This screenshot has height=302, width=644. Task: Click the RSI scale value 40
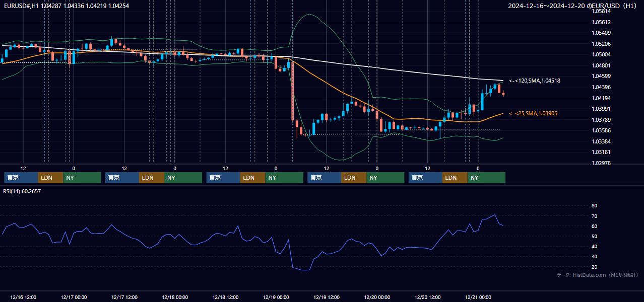coord(594,246)
